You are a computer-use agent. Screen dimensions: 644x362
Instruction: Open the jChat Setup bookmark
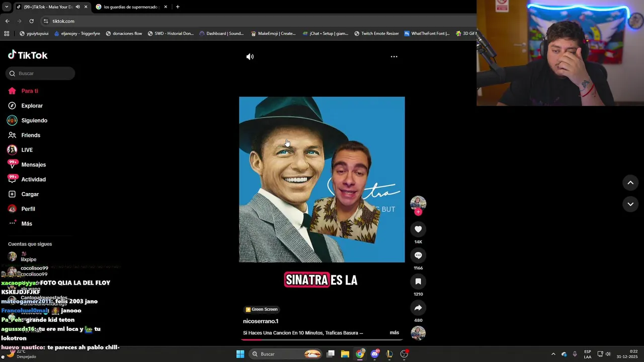326,34
